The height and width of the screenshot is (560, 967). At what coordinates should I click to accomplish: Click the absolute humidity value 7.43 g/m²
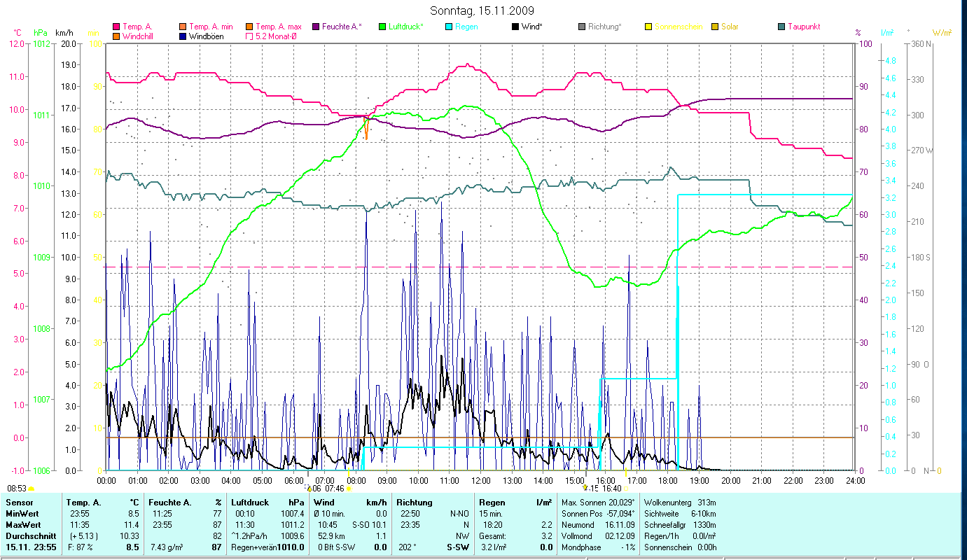click(168, 547)
